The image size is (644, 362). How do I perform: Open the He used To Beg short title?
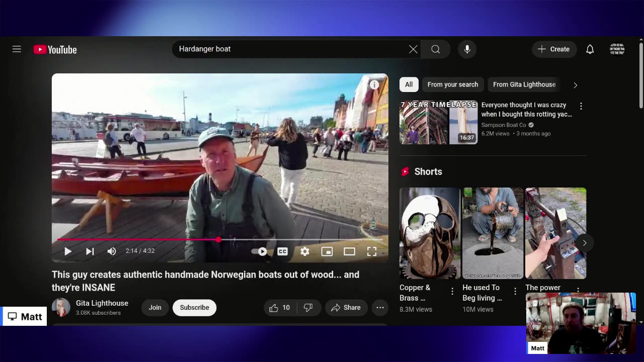[x=482, y=293]
